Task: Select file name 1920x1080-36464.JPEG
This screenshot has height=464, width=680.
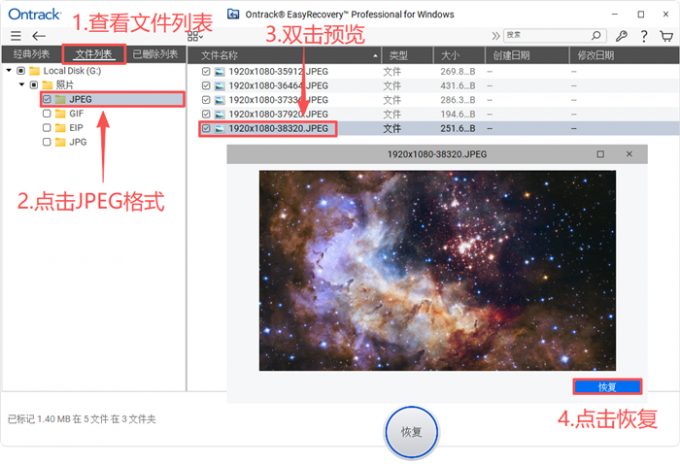Action: click(x=278, y=86)
